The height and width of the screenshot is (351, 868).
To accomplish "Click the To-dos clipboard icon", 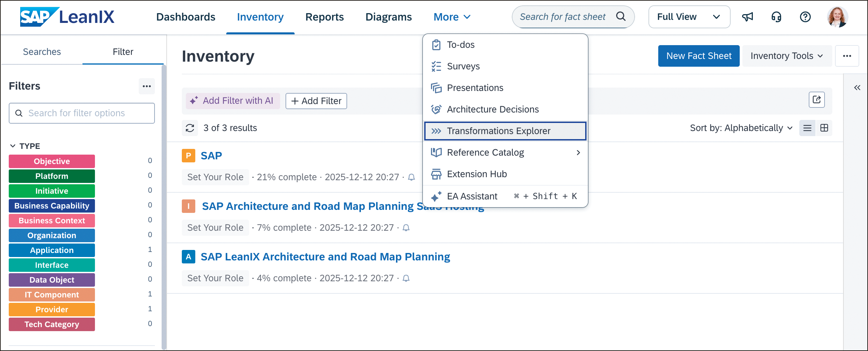I will (x=436, y=45).
